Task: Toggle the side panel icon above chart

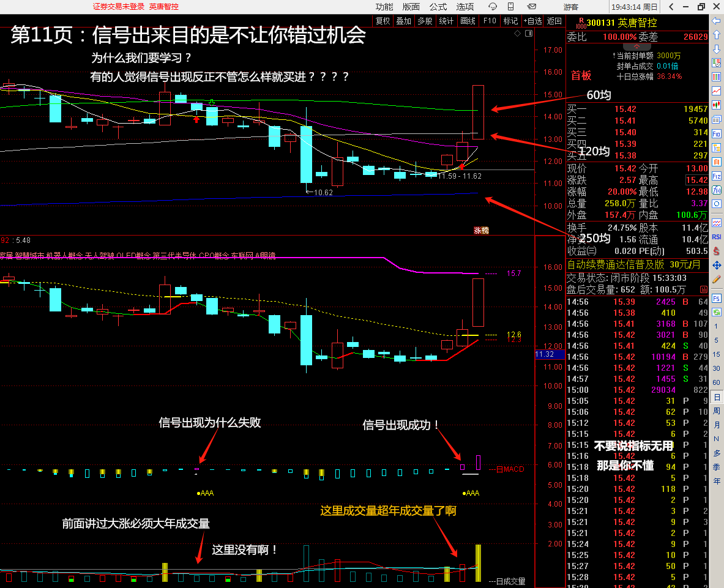Action: pyautogui.click(x=529, y=33)
